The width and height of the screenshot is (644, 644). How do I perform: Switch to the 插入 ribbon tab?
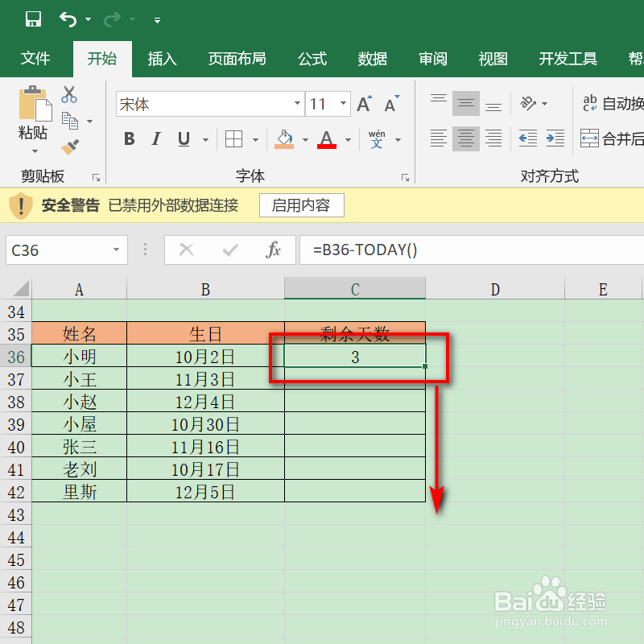[x=162, y=58]
